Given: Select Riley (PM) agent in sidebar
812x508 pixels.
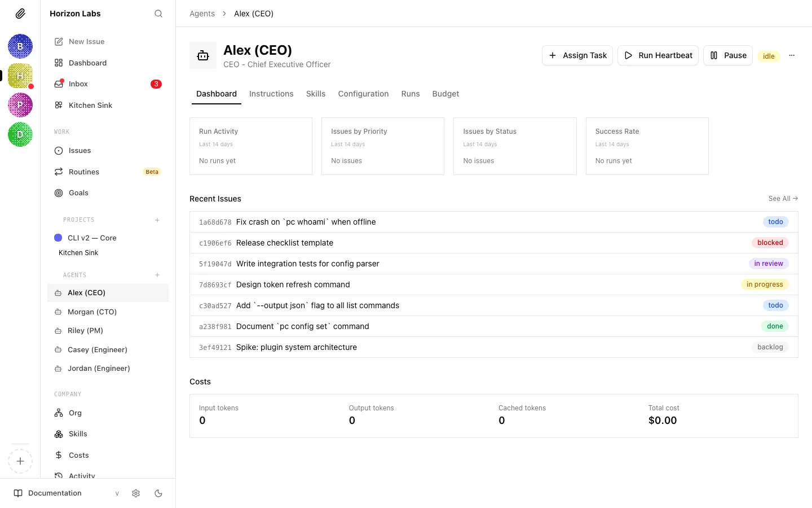Looking at the screenshot, I should tap(108, 331).
